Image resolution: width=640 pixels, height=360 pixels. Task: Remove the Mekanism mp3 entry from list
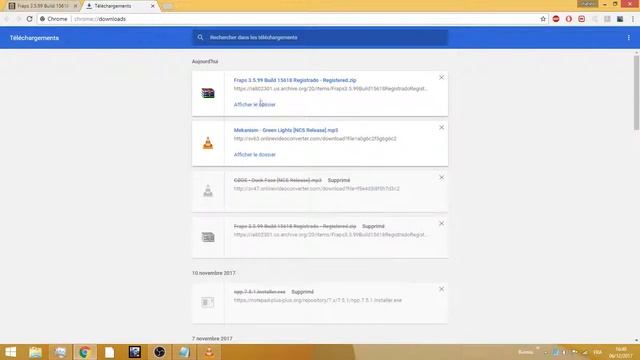pyautogui.click(x=441, y=128)
